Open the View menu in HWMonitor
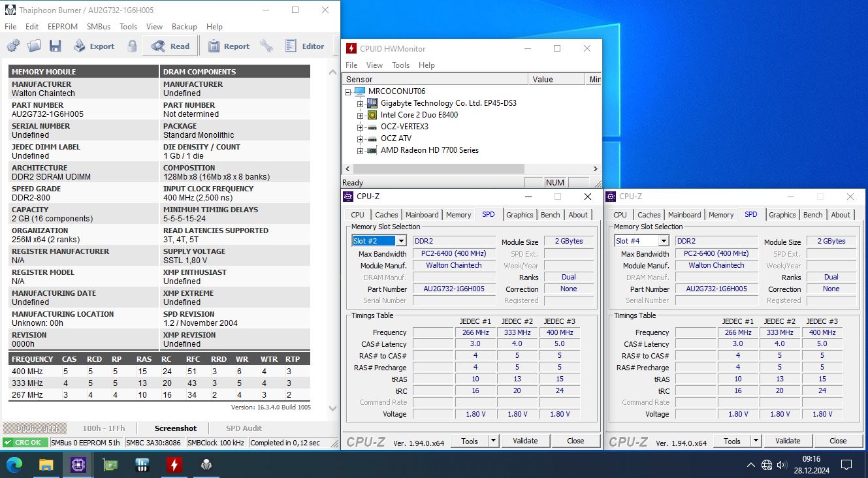The height and width of the screenshot is (478, 868). [x=375, y=65]
